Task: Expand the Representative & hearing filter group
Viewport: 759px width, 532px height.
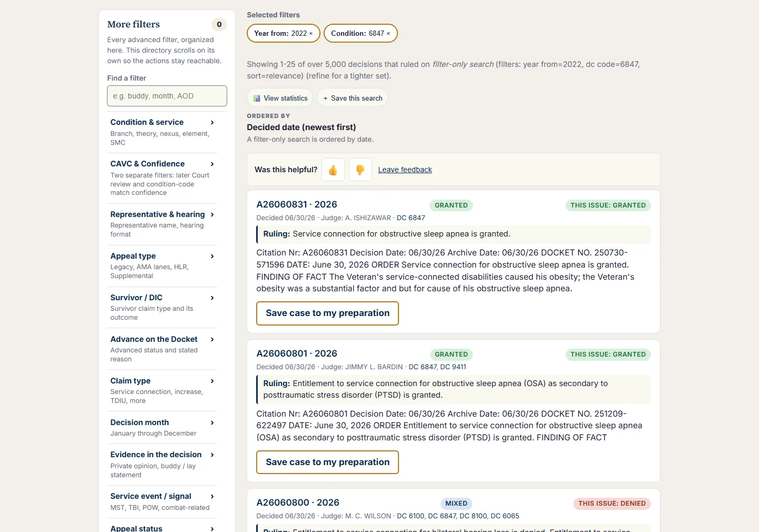Action: [162, 224]
